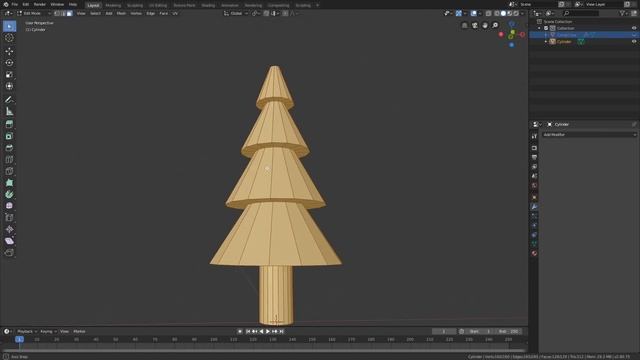The width and height of the screenshot is (640, 360).
Task: Switch to face select mode
Action: [69, 13]
